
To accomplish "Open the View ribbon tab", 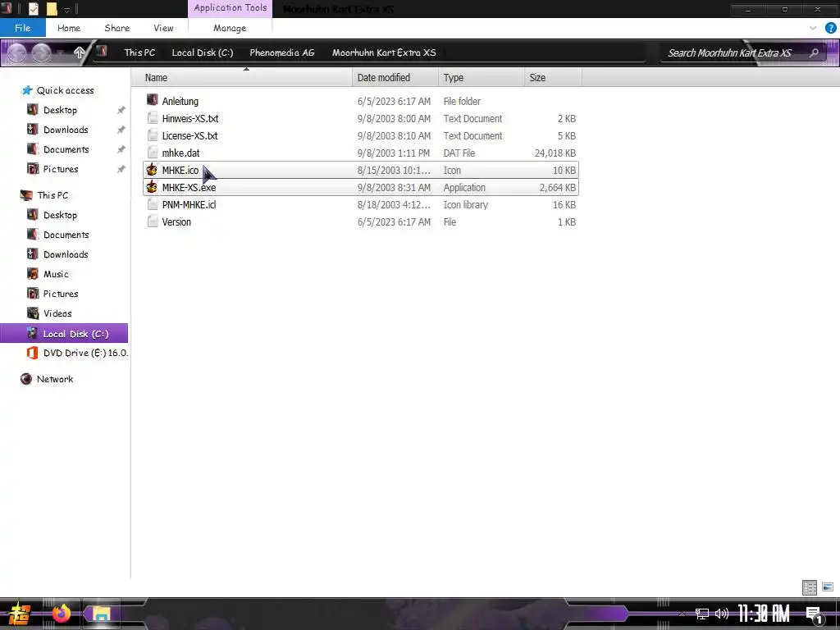I will 163,28.
